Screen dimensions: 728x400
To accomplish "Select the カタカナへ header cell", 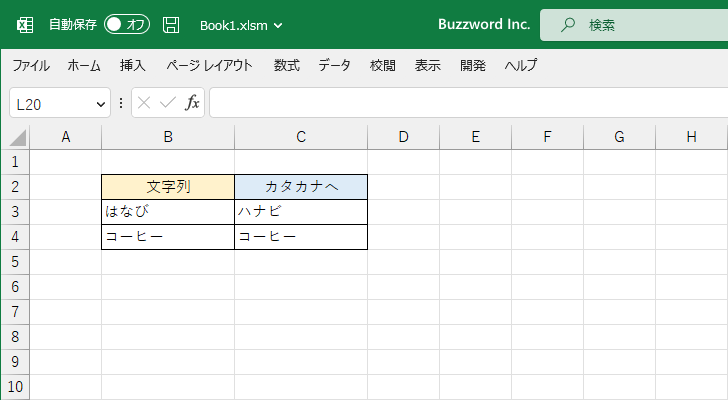I will point(301,187).
